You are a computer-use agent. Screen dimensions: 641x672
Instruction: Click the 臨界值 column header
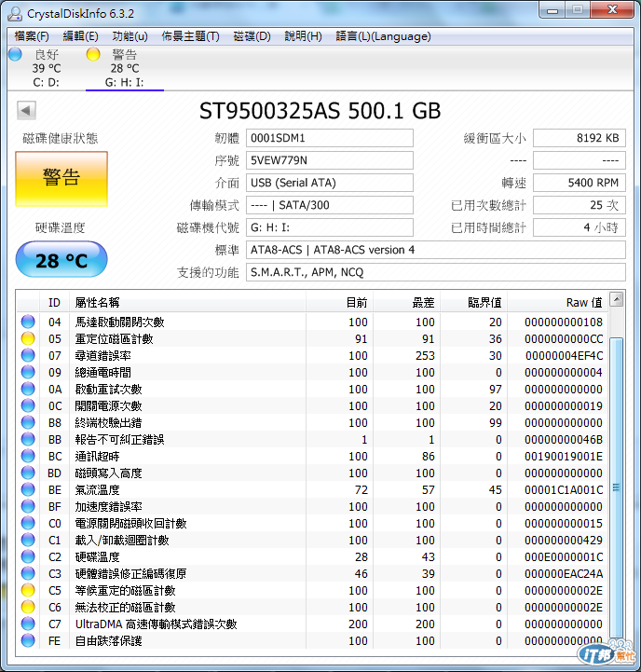tap(474, 303)
